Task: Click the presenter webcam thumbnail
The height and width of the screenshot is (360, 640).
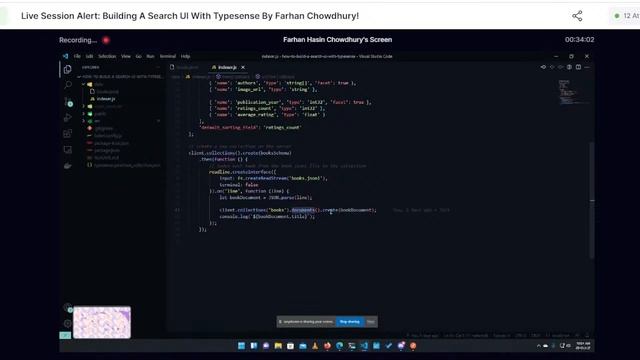Action: click(102, 322)
